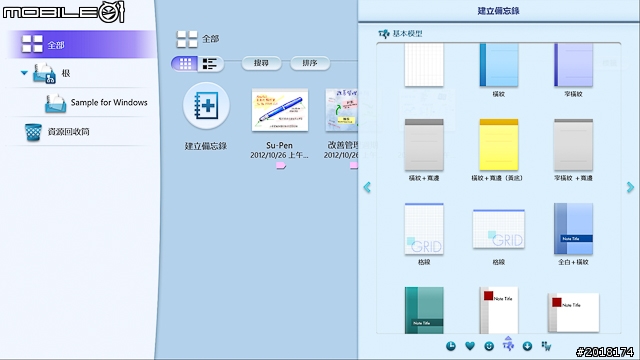Open the basic templates tab icon
Image resolution: width=640 pixels, height=360 pixels.
(508, 345)
